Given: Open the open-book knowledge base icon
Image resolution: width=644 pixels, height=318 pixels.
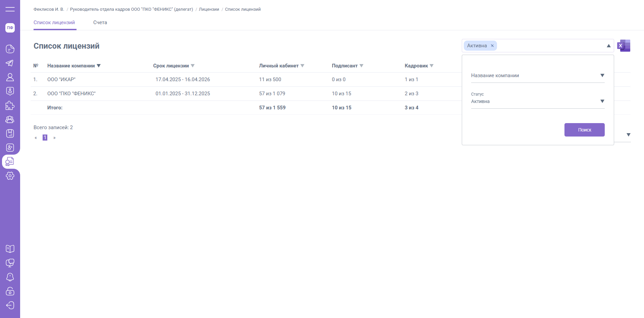Looking at the screenshot, I should click(x=10, y=249).
